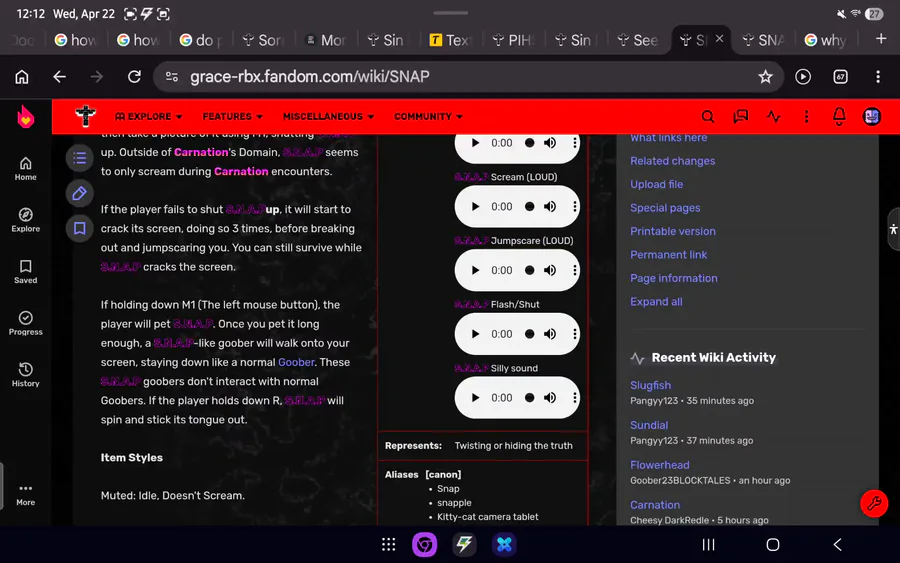The height and width of the screenshot is (563, 900).
Task: Play the Silly sound audio
Action: point(475,398)
